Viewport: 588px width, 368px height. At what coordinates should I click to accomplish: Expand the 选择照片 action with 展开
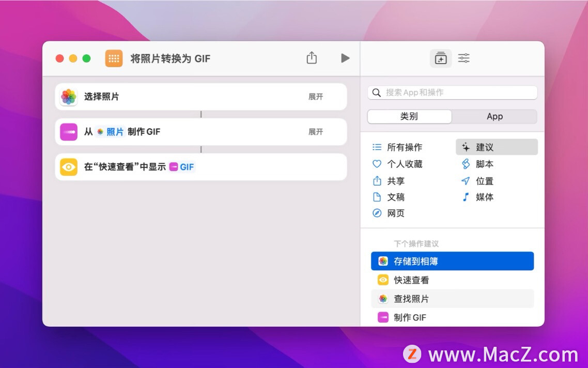(316, 97)
